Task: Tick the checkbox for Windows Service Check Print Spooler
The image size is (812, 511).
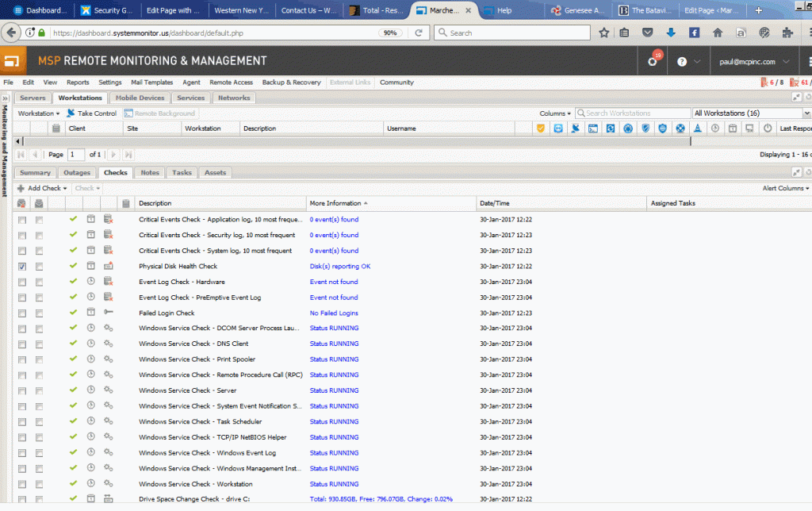Action: [x=21, y=359]
